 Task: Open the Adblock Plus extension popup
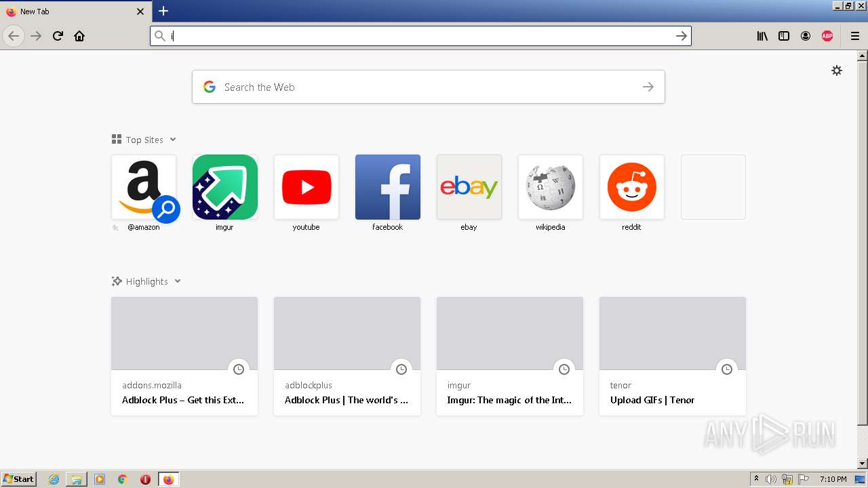pos(827,36)
